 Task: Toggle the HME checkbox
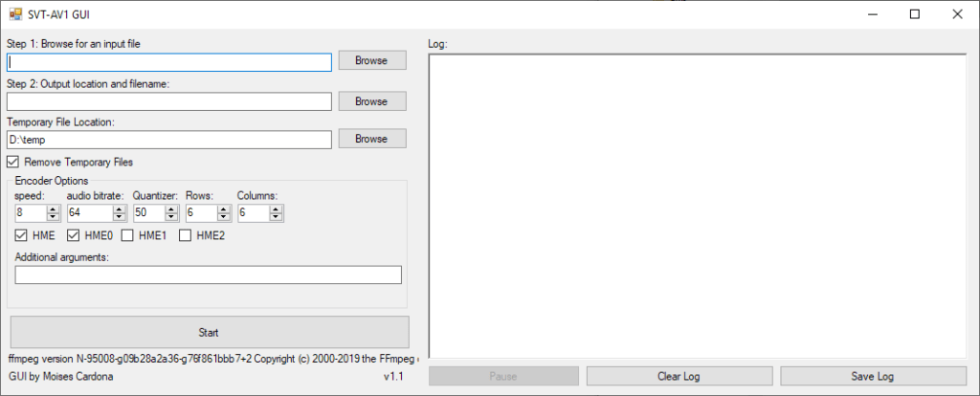tap(21, 235)
